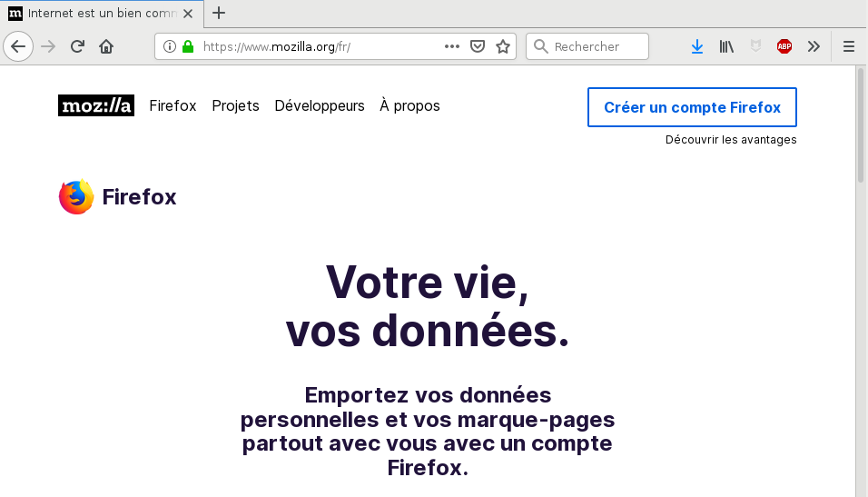Open the Développeurs navigation menu
The width and height of the screenshot is (868, 497).
(x=320, y=105)
